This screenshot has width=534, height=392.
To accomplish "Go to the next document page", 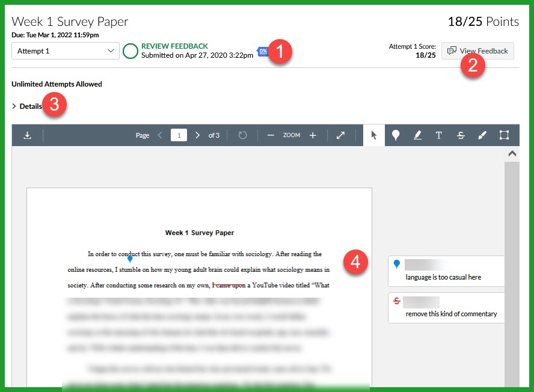I will (198, 135).
